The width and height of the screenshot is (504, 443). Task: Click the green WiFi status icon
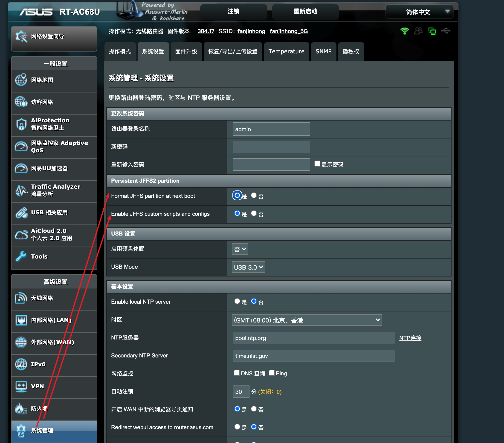(x=405, y=31)
